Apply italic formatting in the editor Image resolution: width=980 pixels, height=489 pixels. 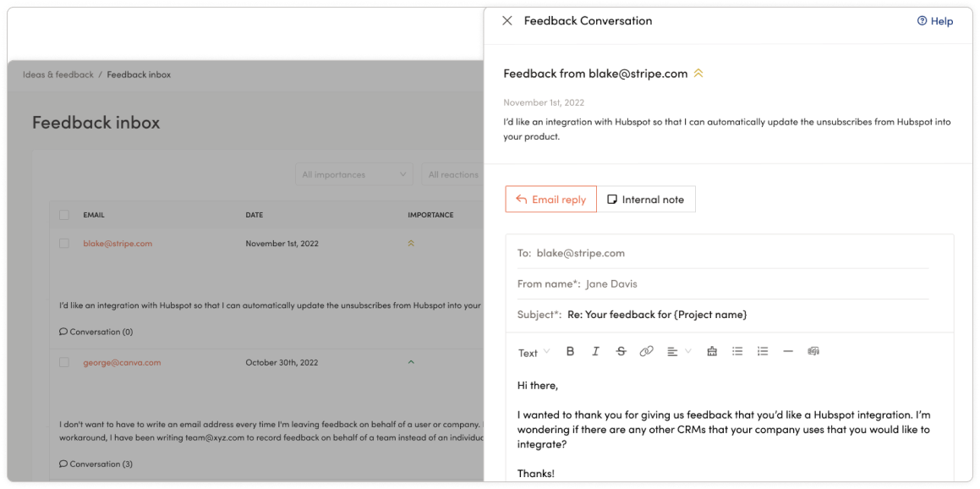[x=595, y=352]
